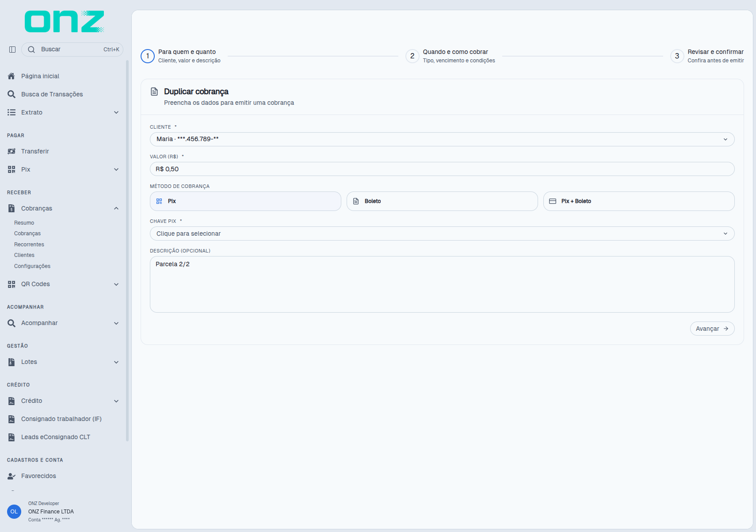Open Resumo under Cobranças

(x=24, y=223)
